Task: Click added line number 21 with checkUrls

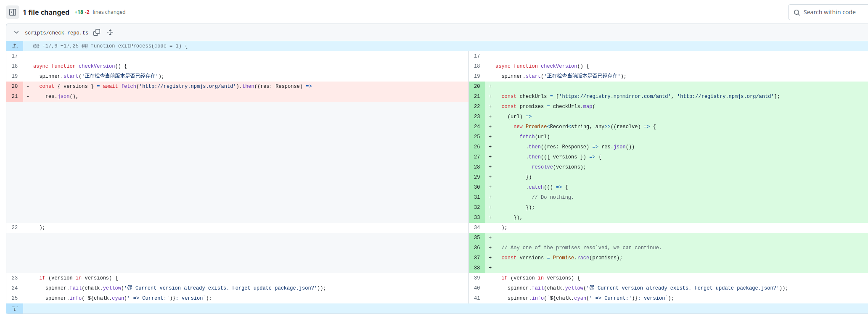Action: point(477,96)
